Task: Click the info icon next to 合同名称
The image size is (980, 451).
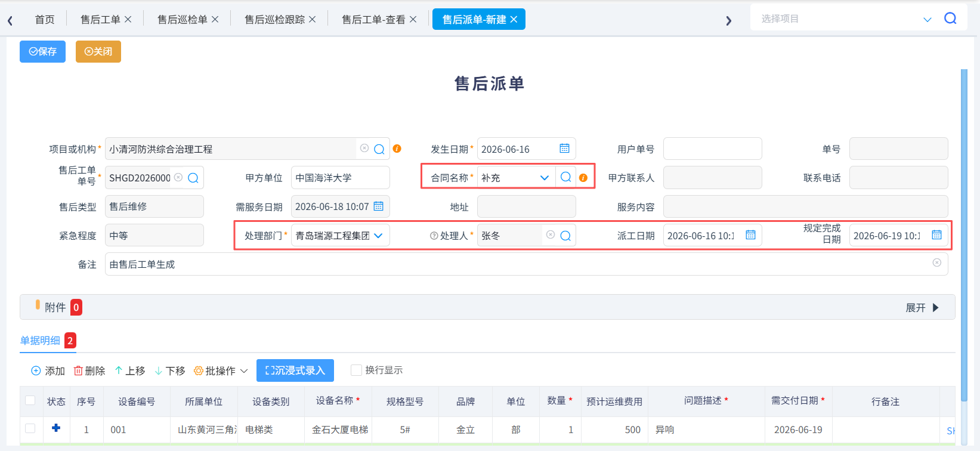Action: (583, 178)
